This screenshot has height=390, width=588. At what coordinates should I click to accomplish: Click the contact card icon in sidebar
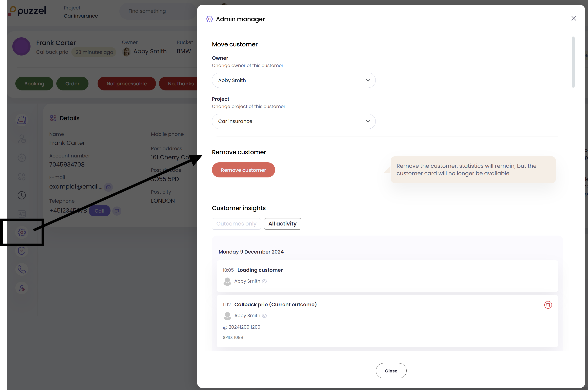pyautogui.click(x=22, y=214)
